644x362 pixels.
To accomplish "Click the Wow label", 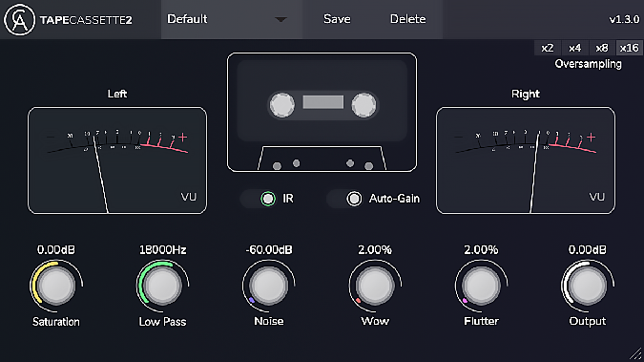I will tap(375, 321).
